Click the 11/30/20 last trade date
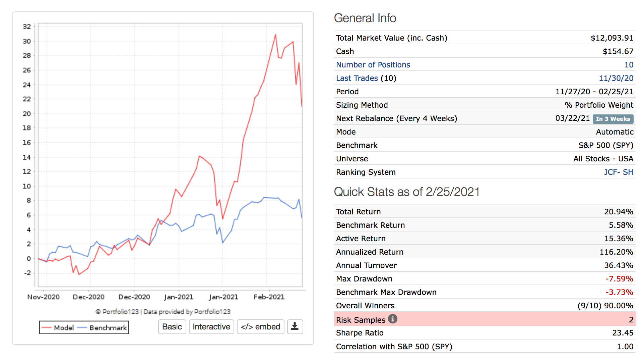Image resolution: width=644 pixels, height=363 pixels. (x=616, y=78)
